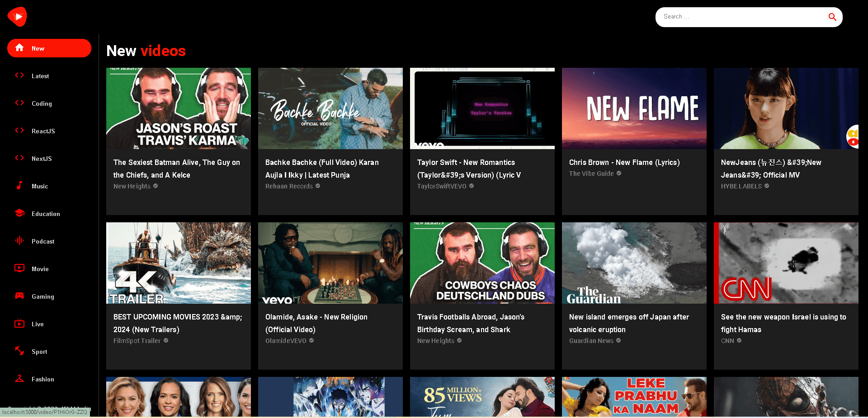Click the Podcast waveform icon

(19, 240)
